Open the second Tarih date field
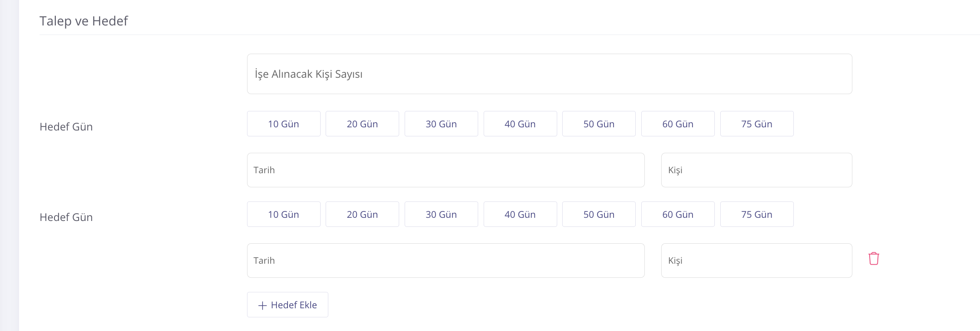 click(x=446, y=261)
